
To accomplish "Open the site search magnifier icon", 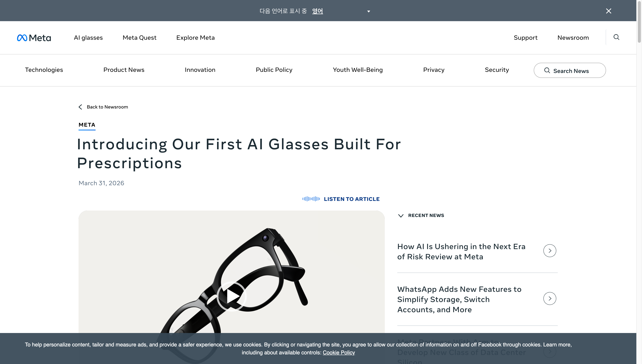I will click(x=616, y=37).
